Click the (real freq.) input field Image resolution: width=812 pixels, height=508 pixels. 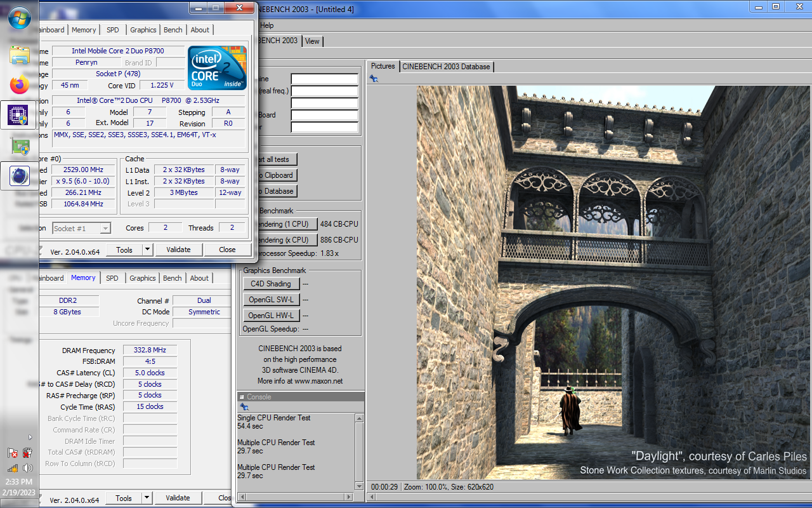tap(325, 91)
